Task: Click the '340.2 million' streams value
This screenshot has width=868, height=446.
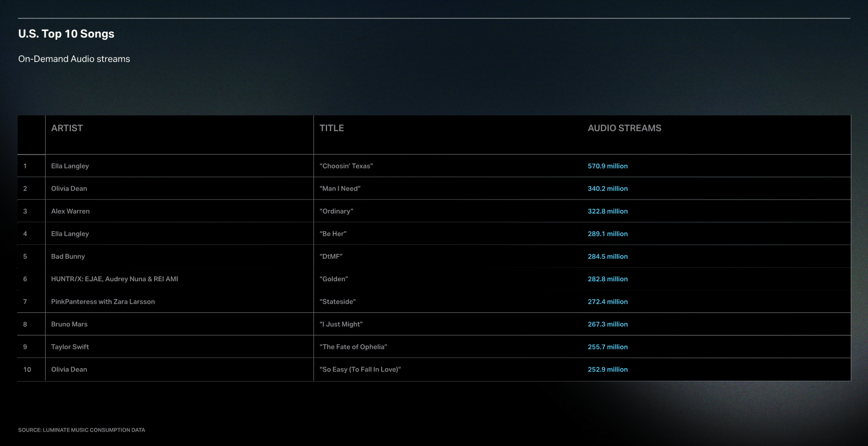Action: point(608,188)
